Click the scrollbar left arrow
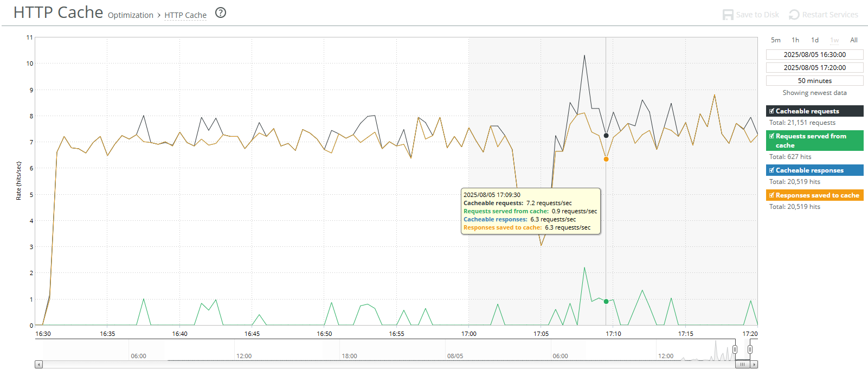868x369 pixels. pos(38,365)
